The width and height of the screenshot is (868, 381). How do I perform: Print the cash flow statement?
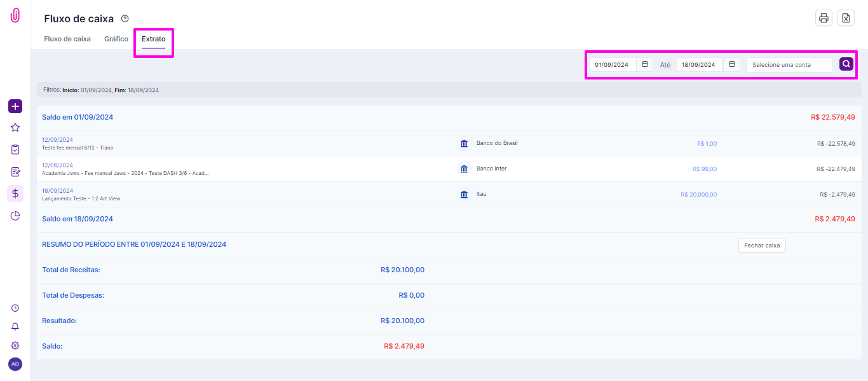tap(824, 18)
